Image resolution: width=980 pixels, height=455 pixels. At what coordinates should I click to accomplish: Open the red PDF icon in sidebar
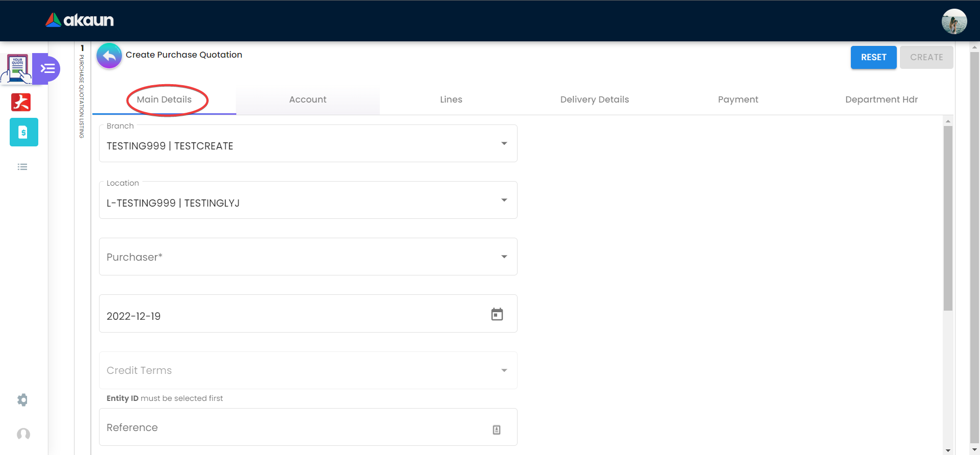point(21,102)
